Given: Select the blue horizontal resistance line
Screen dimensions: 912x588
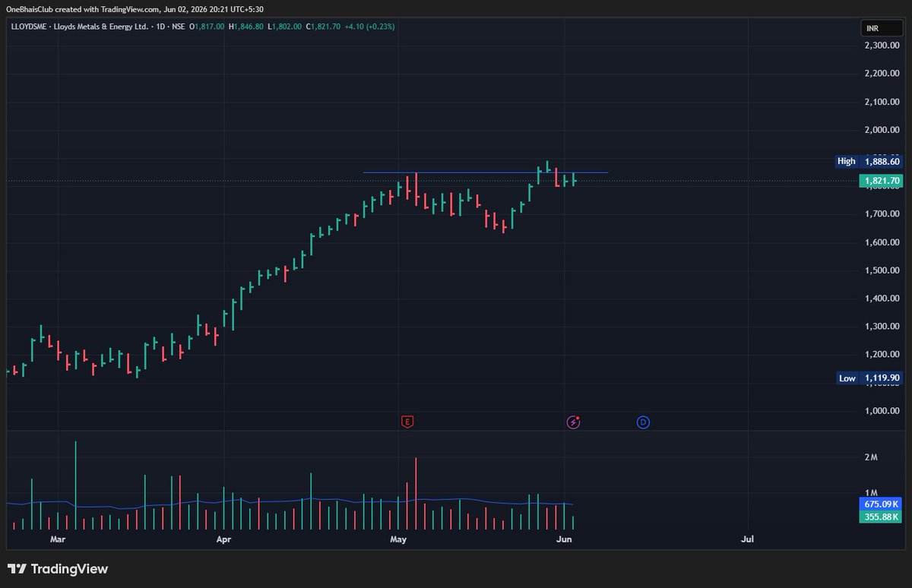Looking at the screenshot, I should (x=485, y=172).
